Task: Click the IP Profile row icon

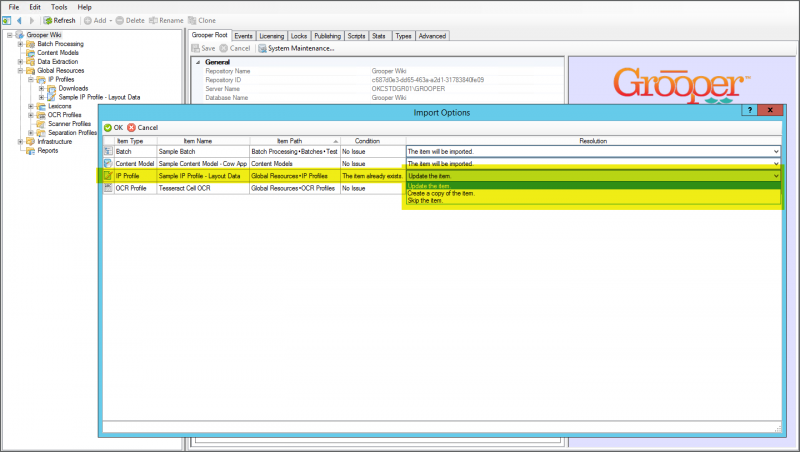Action: click(x=108, y=176)
